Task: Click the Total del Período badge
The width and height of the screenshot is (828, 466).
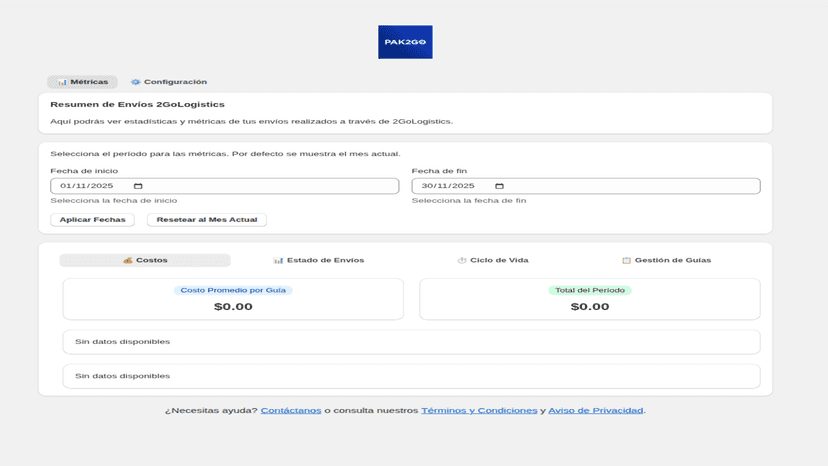Action: click(590, 290)
